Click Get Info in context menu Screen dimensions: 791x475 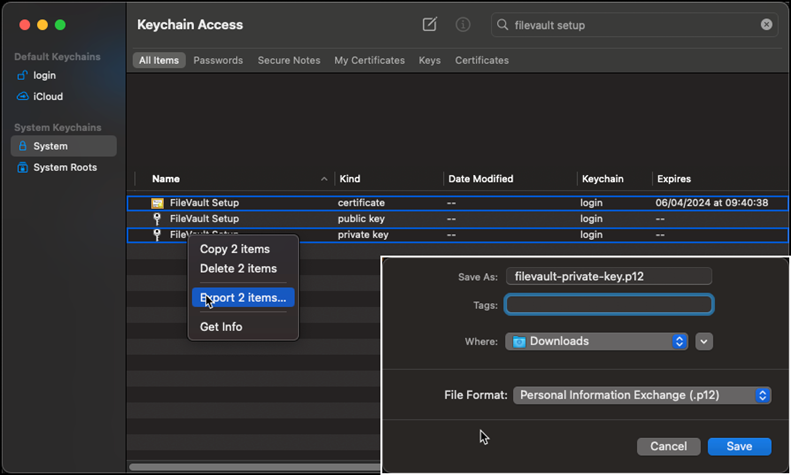click(x=221, y=327)
